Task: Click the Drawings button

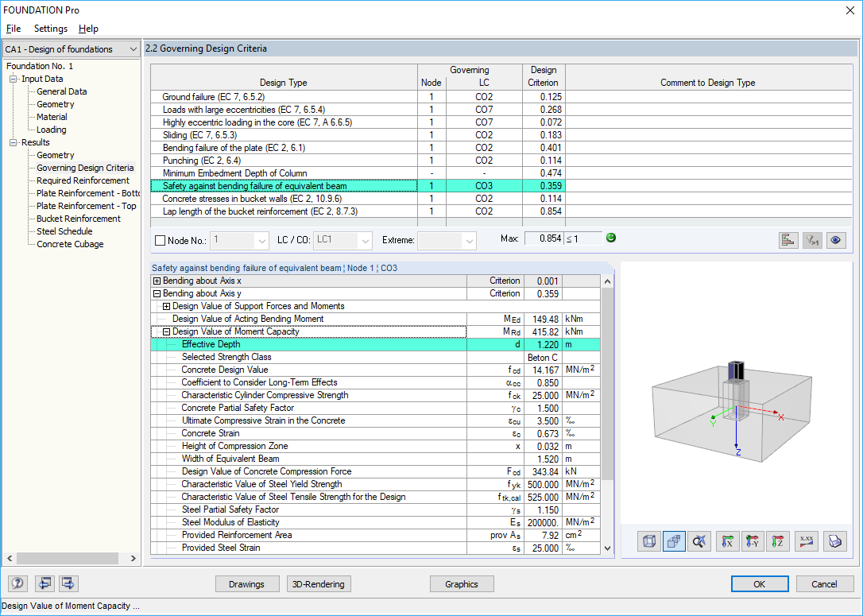Action: coord(246,584)
